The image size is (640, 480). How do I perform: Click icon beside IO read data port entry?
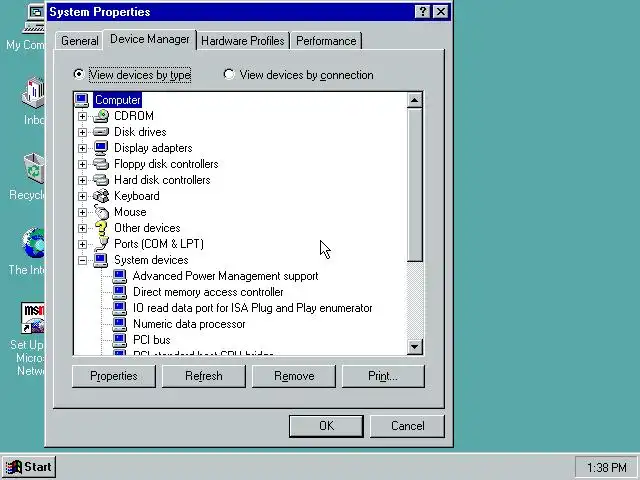[120, 308]
